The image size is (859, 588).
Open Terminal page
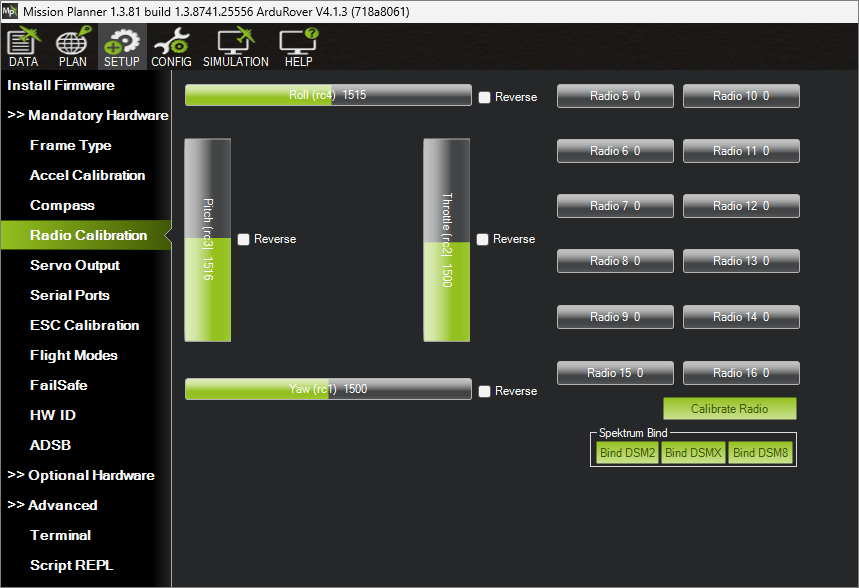click(60, 535)
